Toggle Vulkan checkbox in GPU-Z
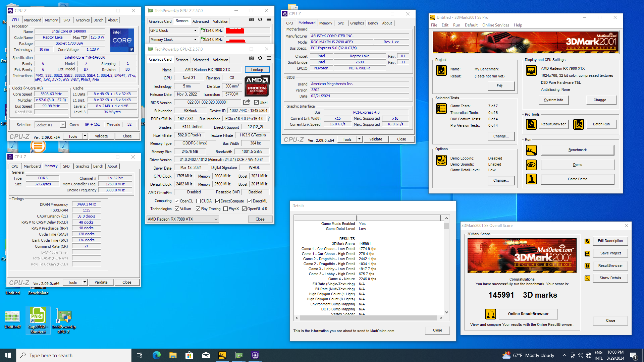 click(x=177, y=209)
